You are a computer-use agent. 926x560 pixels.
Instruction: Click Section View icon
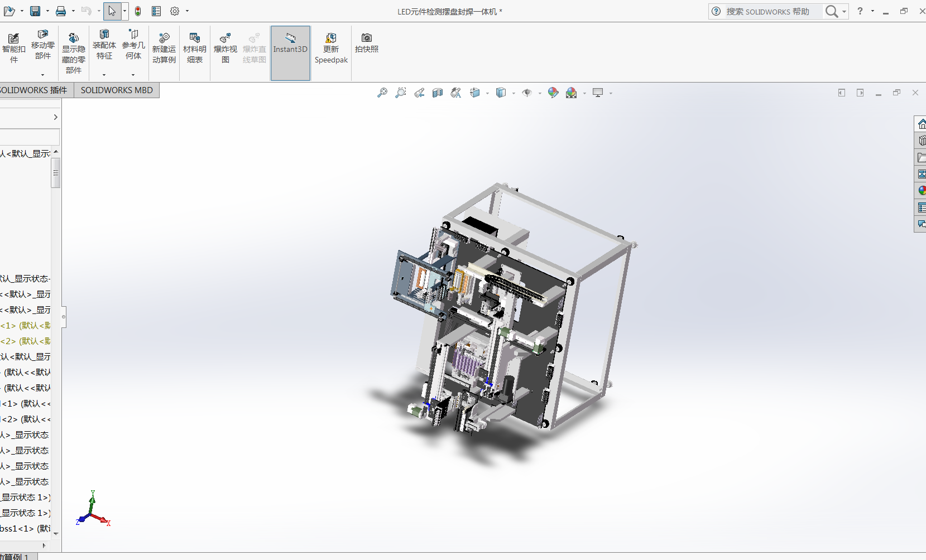coord(438,93)
